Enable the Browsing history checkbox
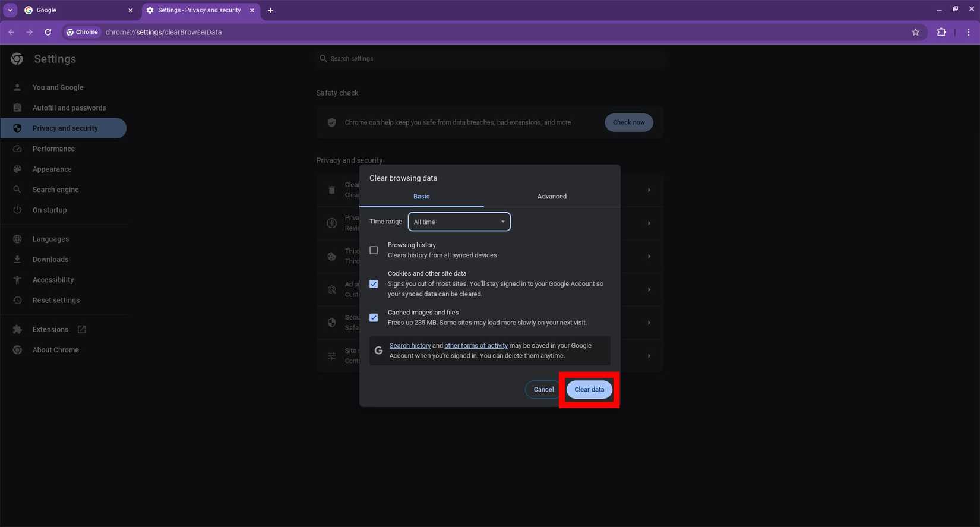 [x=374, y=250]
